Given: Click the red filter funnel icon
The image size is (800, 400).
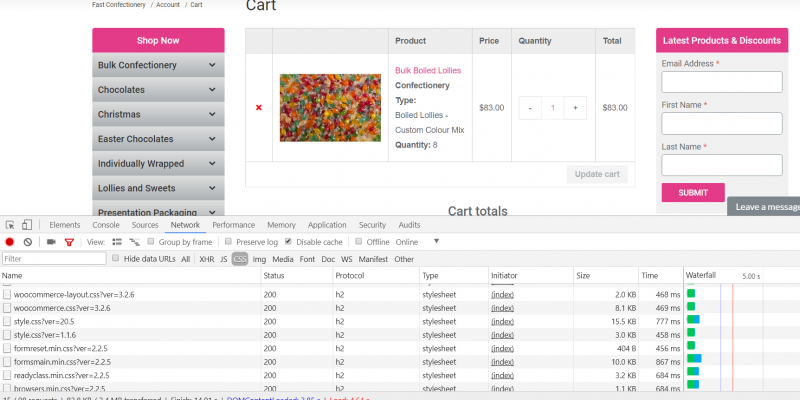Looking at the screenshot, I should point(69,242).
